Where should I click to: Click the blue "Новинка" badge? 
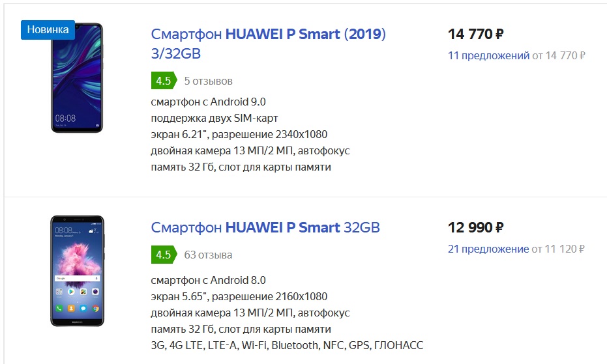tap(48, 29)
